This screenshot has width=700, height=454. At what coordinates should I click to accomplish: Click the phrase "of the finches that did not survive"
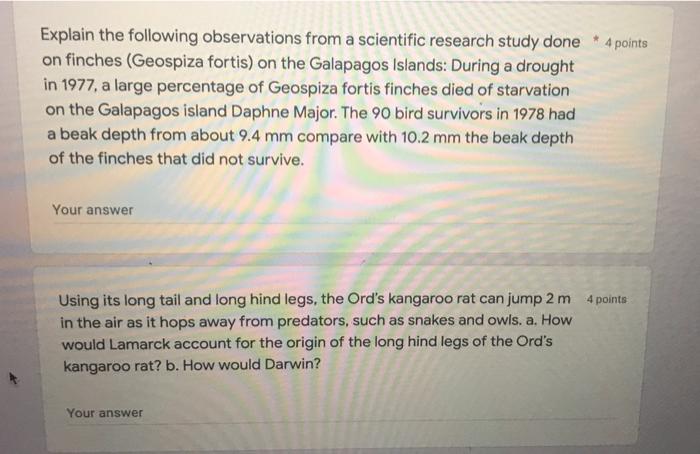176,159
